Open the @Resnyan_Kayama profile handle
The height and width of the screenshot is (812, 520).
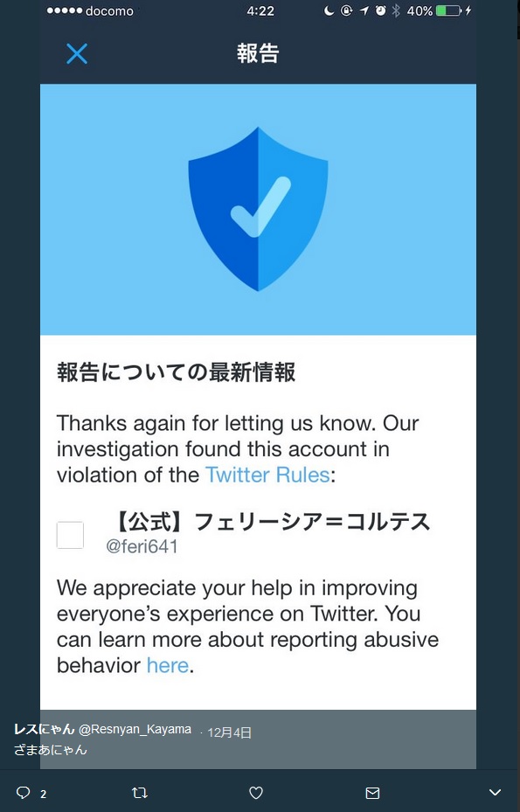(x=135, y=730)
